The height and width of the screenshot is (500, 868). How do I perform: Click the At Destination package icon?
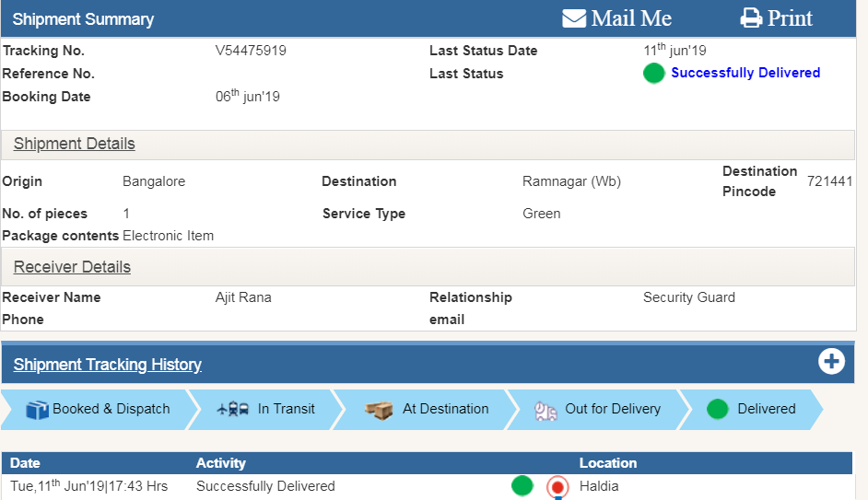point(379,410)
